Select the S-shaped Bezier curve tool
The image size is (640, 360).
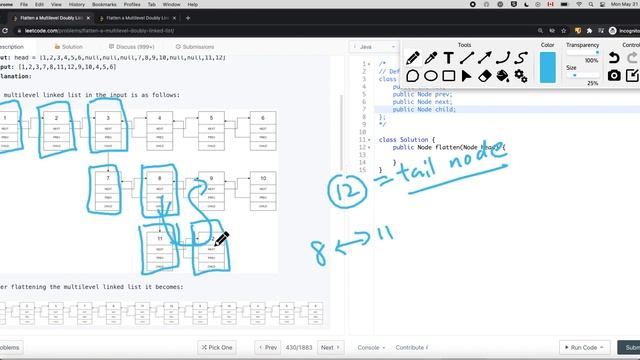521,58
